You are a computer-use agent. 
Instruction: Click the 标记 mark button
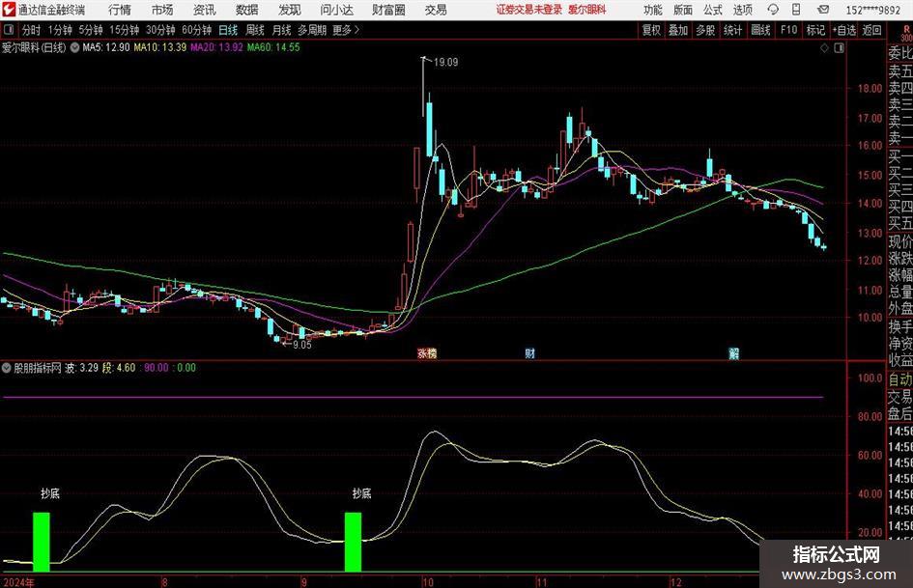click(x=815, y=30)
